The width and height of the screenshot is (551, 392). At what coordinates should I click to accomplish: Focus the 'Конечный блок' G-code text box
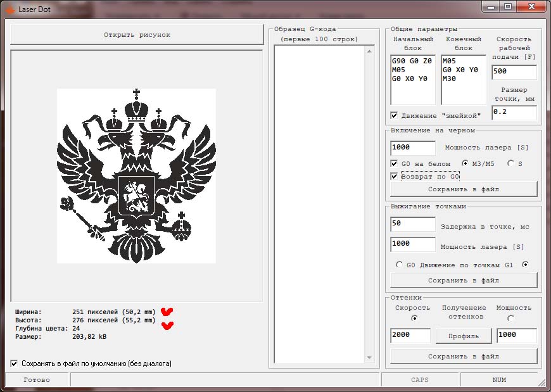[x=464, y=80]
